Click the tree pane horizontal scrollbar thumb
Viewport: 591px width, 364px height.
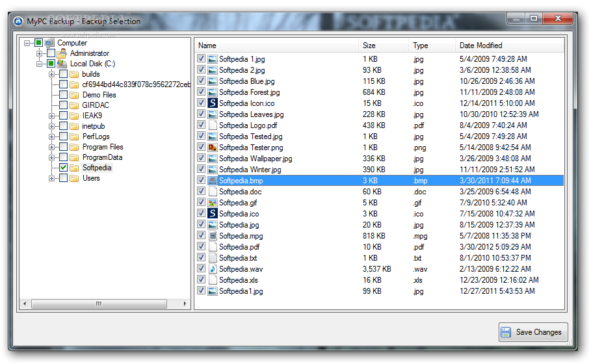99,304
